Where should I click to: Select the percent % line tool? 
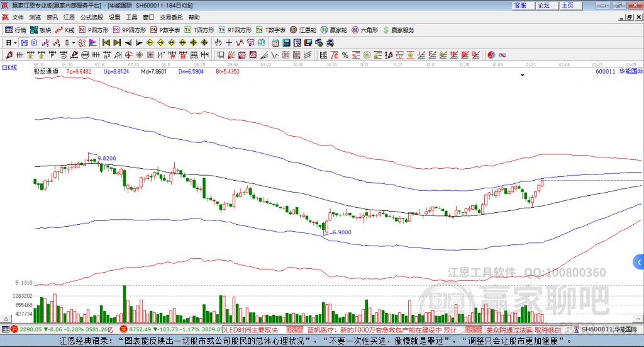pyautogui.click(x=345, y=55)
